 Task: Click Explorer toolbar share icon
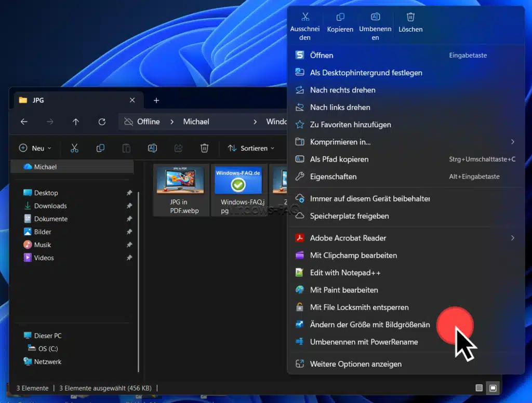click(179, 148)
